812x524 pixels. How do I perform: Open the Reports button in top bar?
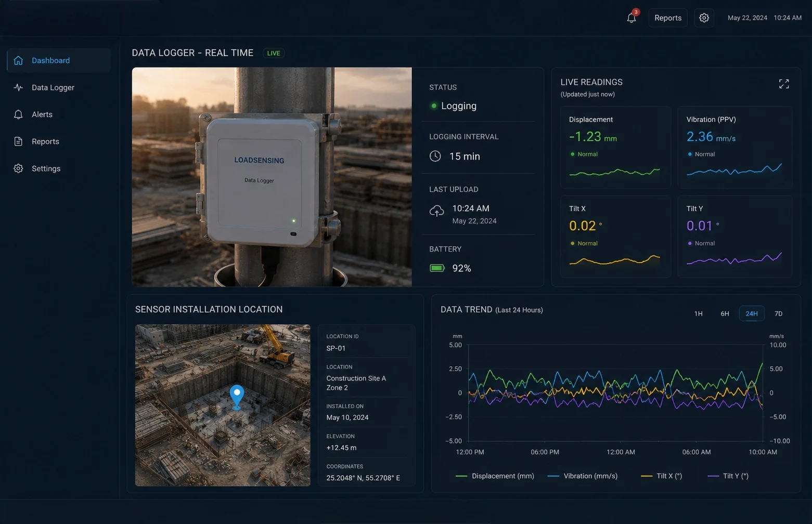[668, 18]
